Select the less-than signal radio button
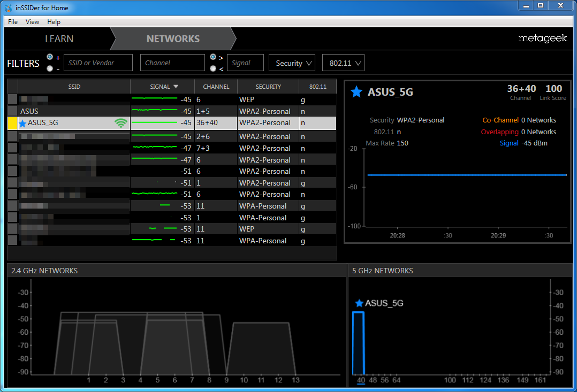The width and height of the screenshot is (577, 392). tap(213, 68)
